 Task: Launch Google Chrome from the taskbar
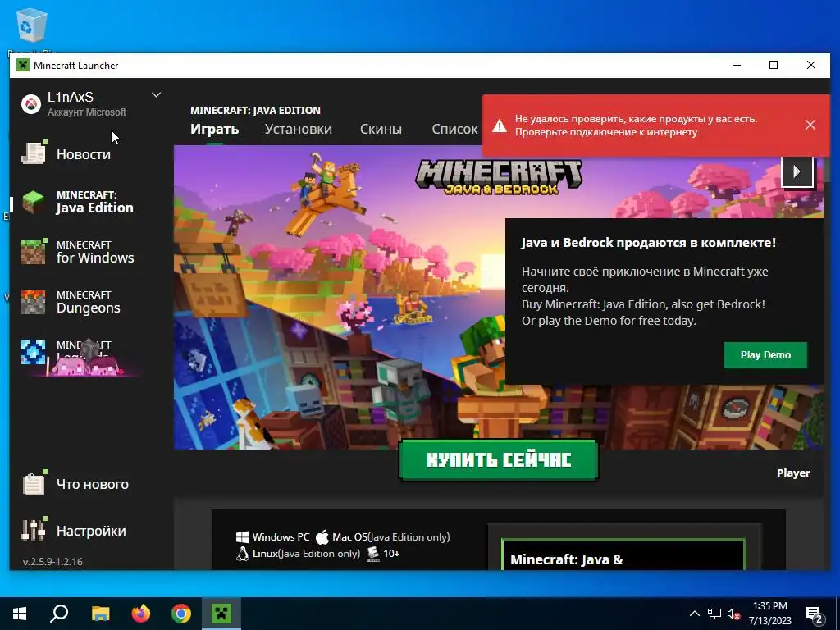[x=181, y=614]
